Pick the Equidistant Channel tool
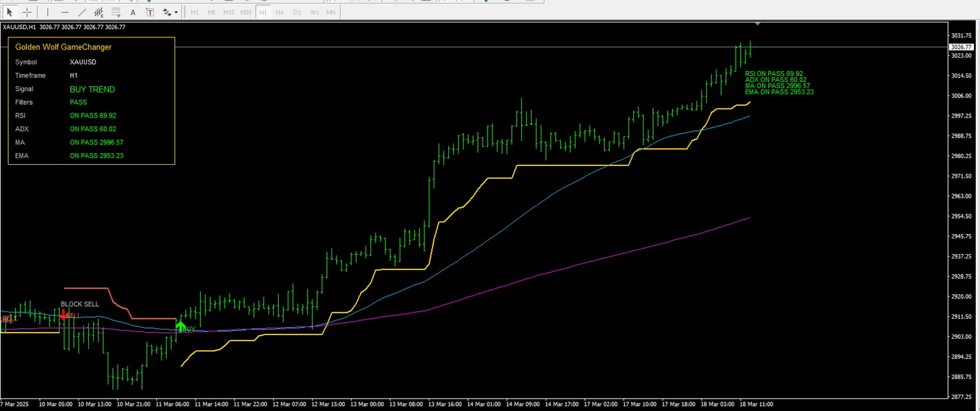This screenshot has width=980, height=411. [x=99, y=12]
